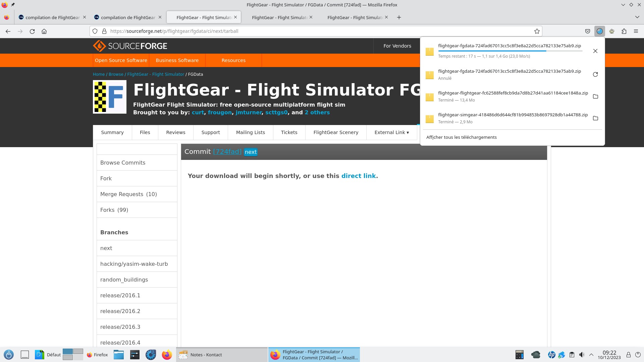Click Browse breadcrumb link
Screen dimensions: 644x362
pos(116,74)
